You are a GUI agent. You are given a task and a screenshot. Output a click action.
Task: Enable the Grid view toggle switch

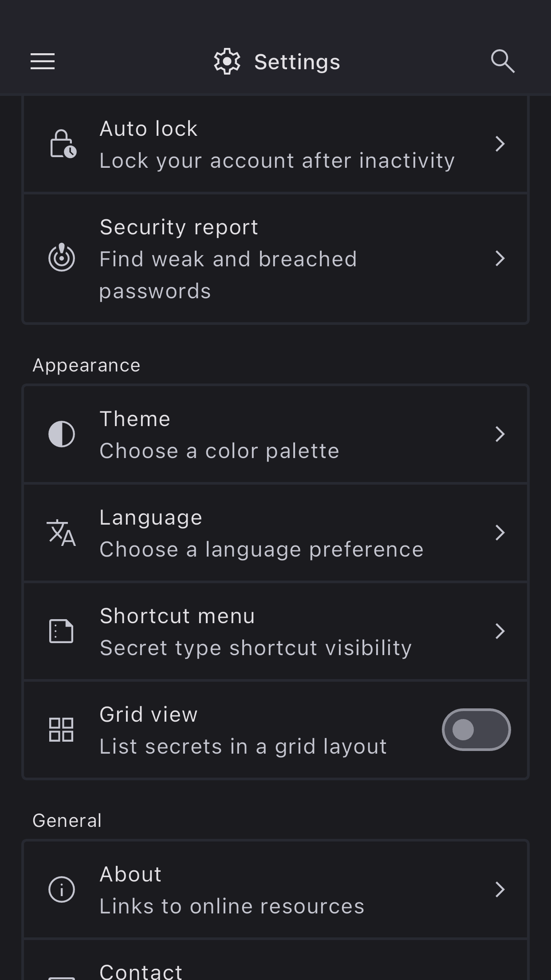pyautogui.click(x=476, y=730)
